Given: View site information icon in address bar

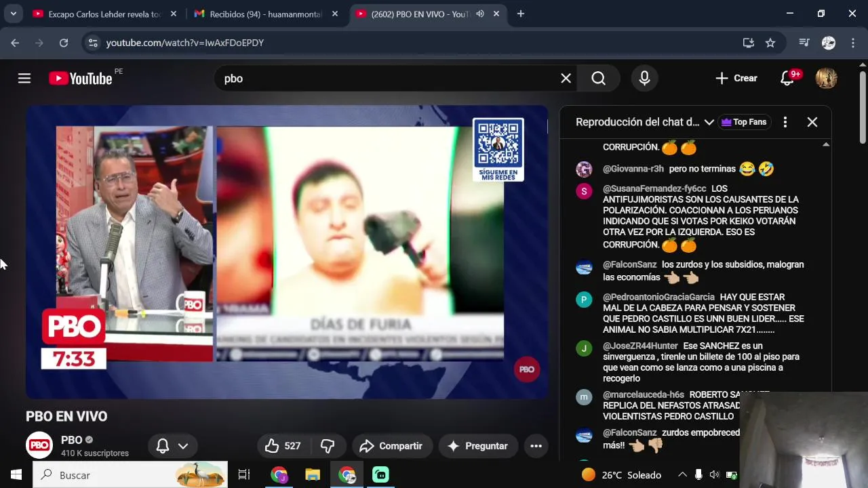Looking at the screenshot, I should 93,43.
